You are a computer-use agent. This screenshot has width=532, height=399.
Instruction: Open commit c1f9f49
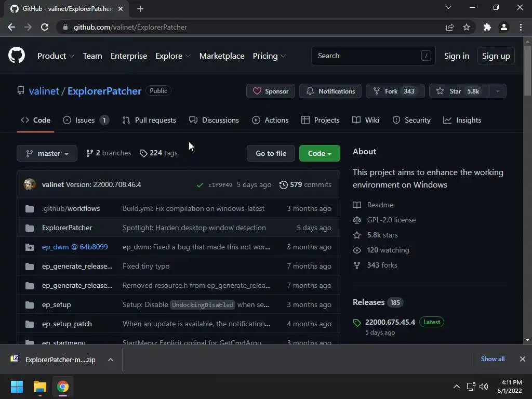click(x=220, y=185)
